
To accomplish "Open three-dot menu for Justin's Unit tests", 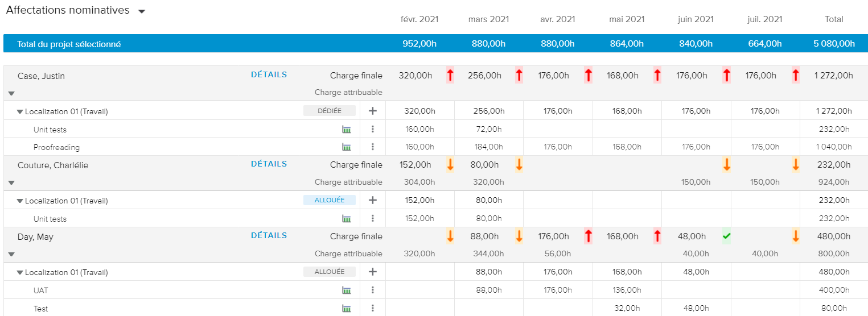I will pyautogui.click(x=373, y=130).
